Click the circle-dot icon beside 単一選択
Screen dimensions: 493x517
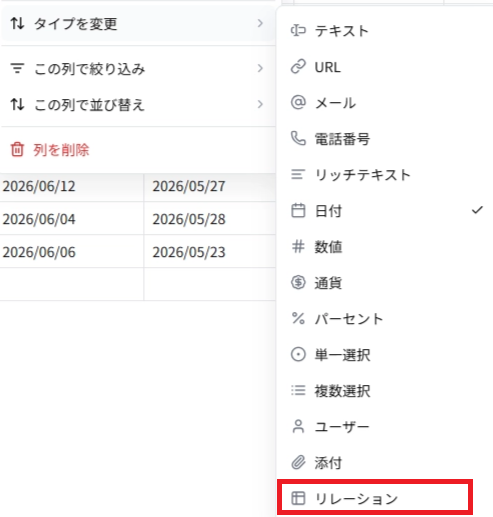[x=298, y=354]
